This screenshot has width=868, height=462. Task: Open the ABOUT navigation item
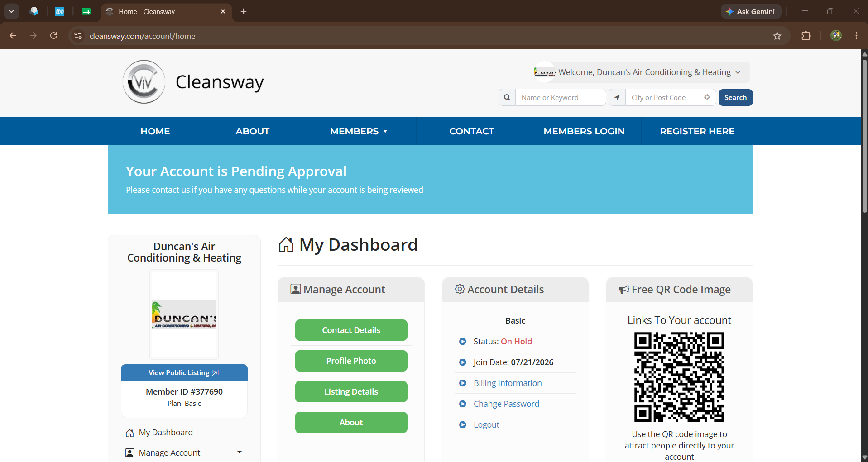click(253, 131)
